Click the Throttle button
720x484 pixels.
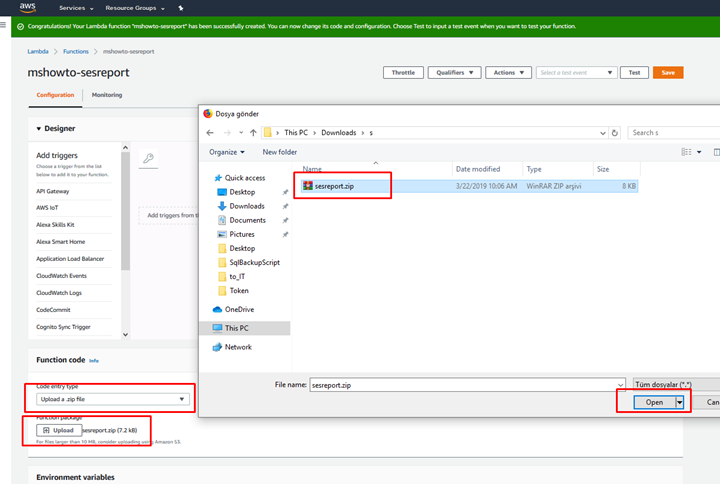pyautogui.click(x=403, y=73)
